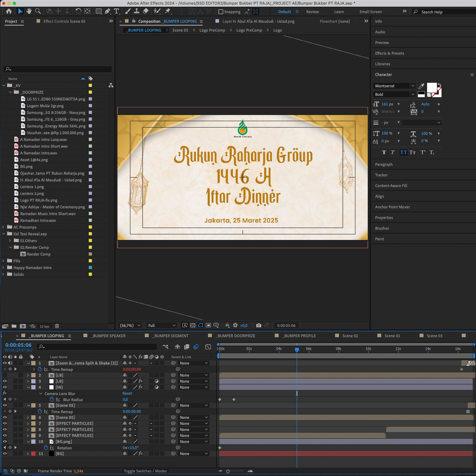Switch to the Review workspace

click(312, 12)
